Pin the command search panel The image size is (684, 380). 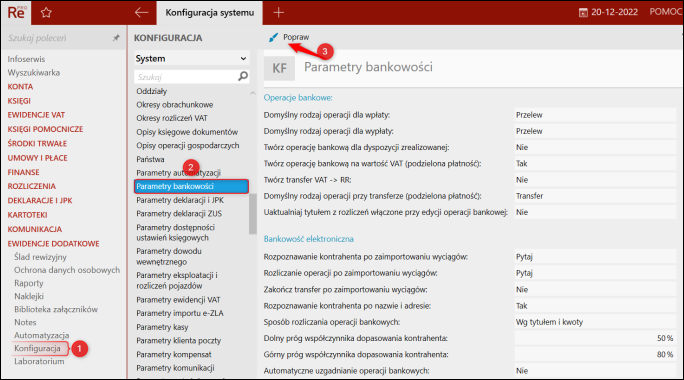click(x=116, y=38)
